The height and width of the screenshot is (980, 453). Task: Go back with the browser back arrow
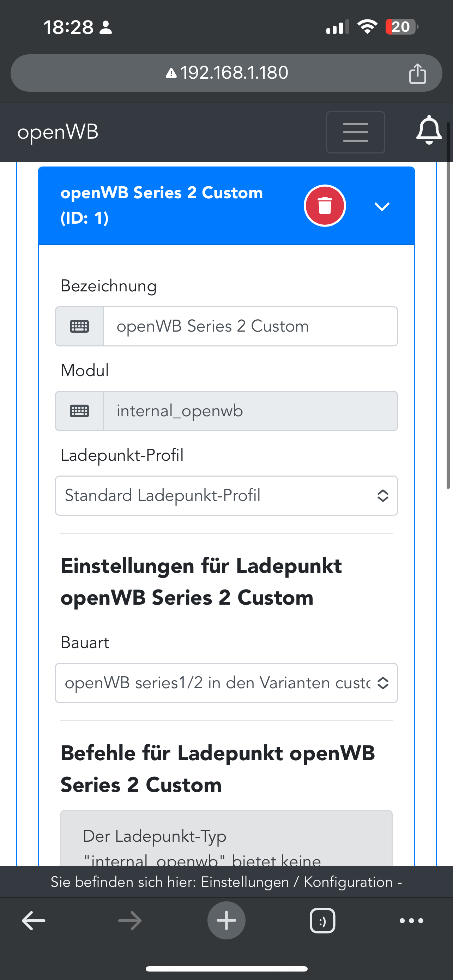(34, 921)
